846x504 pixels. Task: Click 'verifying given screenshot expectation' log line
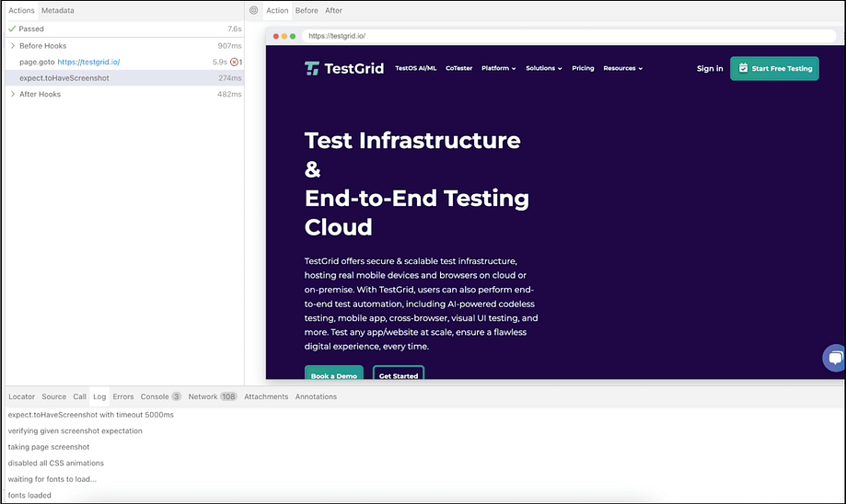75,430
